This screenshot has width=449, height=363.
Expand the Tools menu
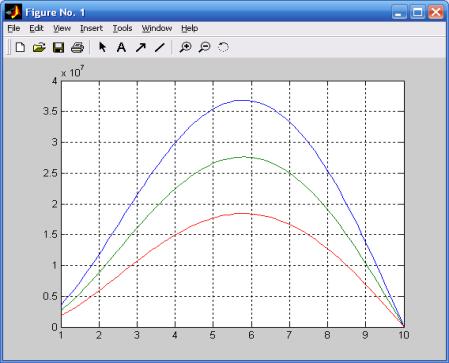122,29
